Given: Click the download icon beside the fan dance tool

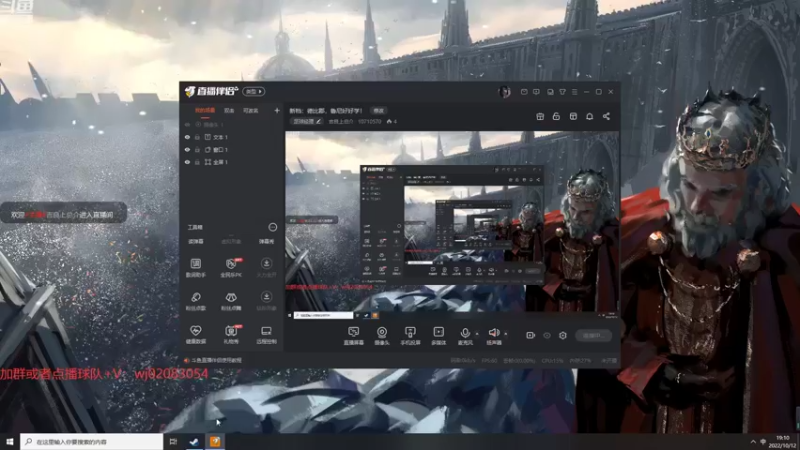Looking at the screenshot, I should (266, 297).
